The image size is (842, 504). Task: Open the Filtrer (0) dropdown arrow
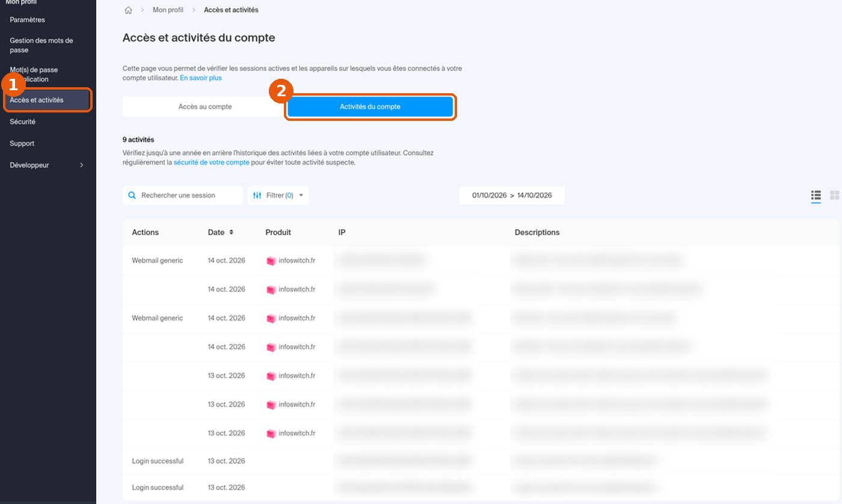(301, 195)
